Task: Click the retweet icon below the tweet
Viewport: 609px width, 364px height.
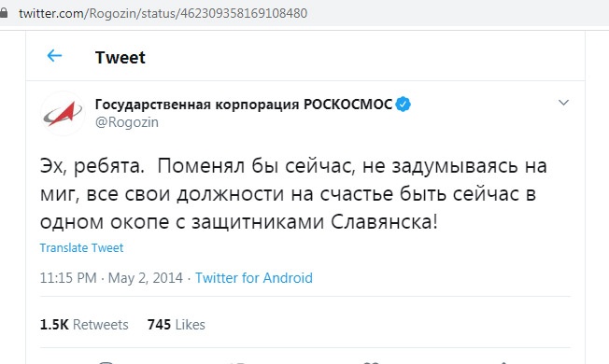Action: point(237,362)
